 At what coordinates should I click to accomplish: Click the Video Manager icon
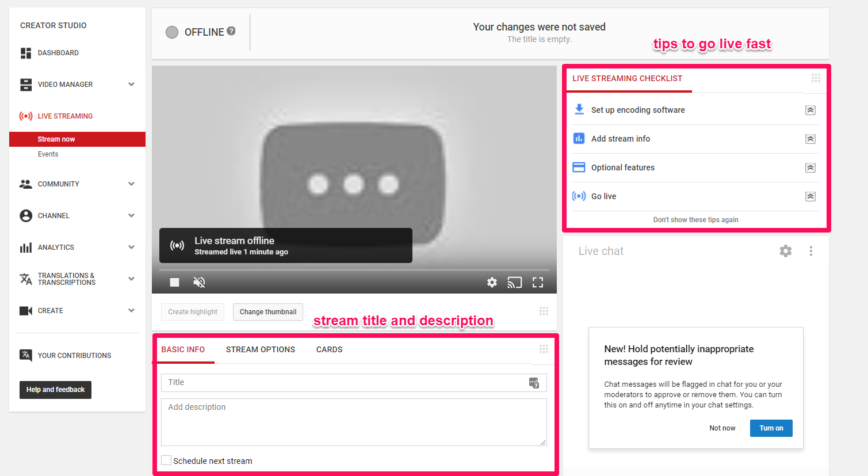[x=26, y=85]
